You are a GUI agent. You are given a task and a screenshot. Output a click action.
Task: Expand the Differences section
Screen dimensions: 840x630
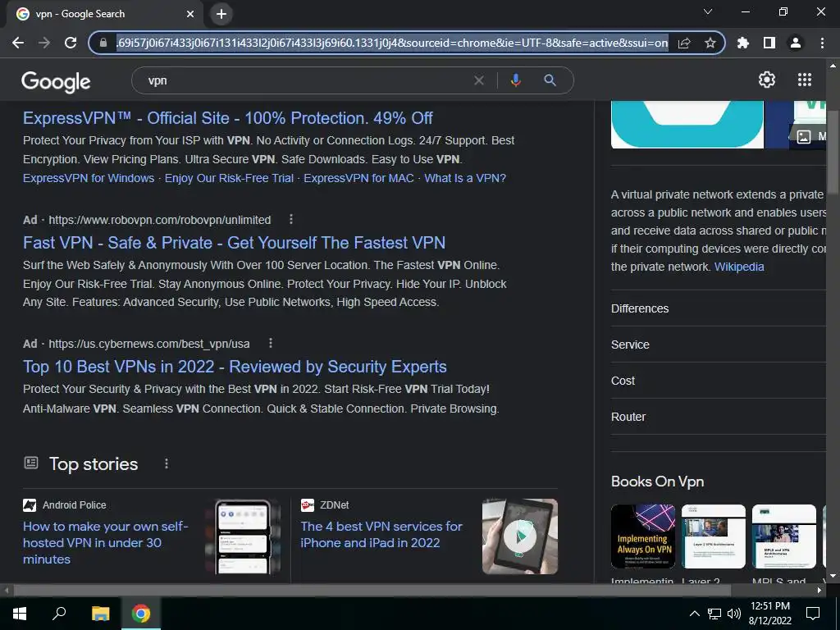pos(719,308)
